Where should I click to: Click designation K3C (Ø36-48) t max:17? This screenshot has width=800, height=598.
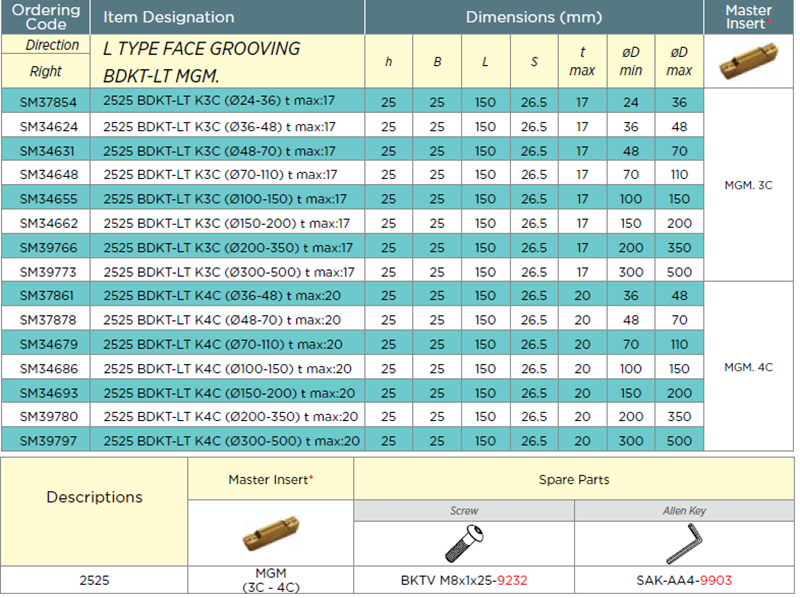(x=219, y=127)
